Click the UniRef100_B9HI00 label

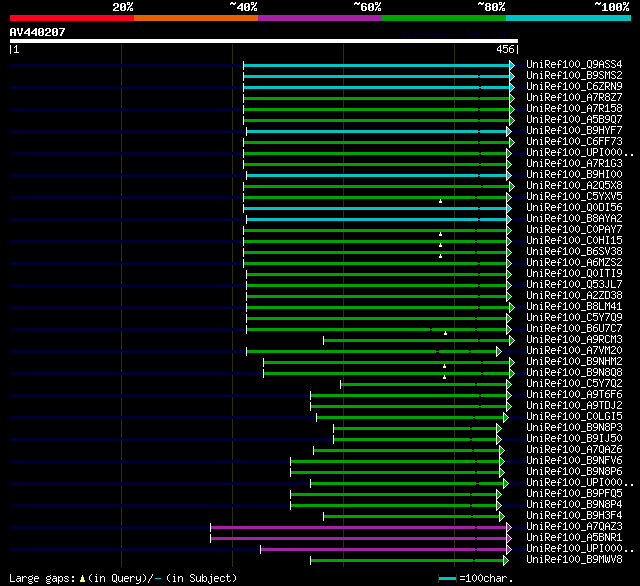coord(574,175)
